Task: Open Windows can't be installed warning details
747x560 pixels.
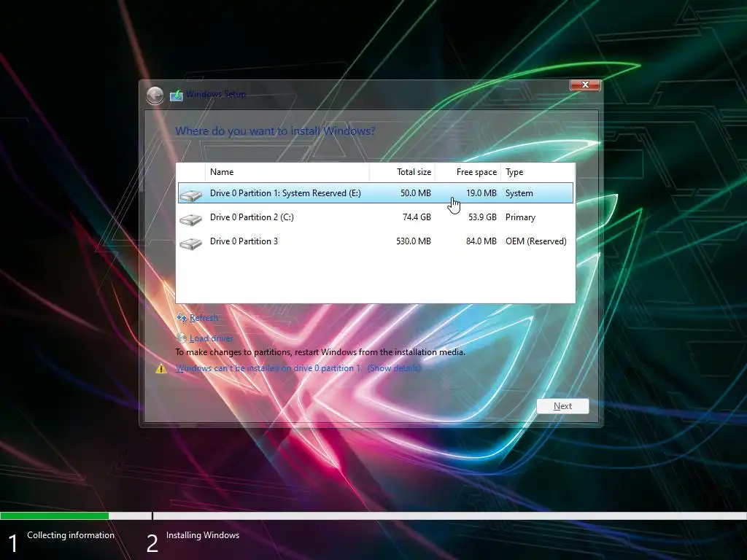Action: click(x=298, y=368)
